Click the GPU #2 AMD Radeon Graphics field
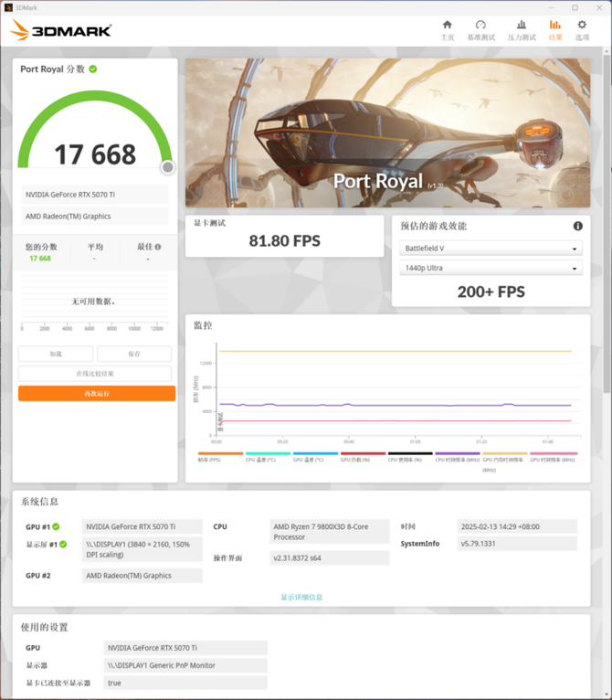Image resolution: width=612 pixels, height=700 pixels. click(142, 576)
